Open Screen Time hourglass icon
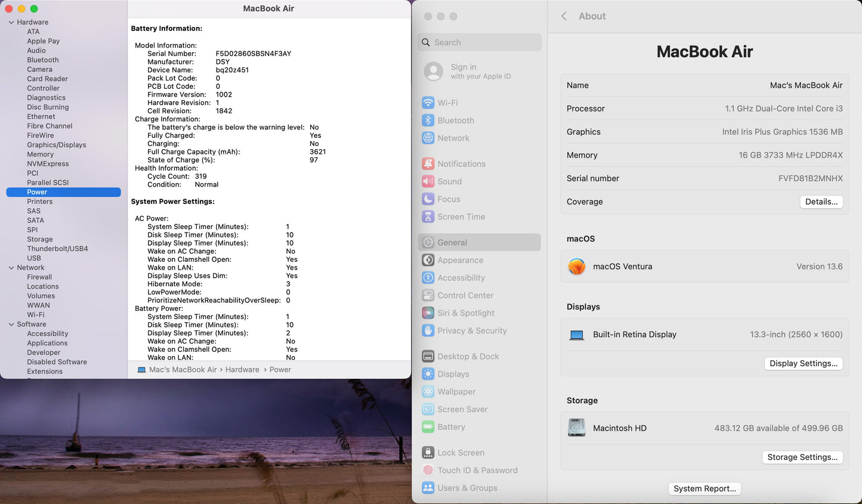 coord(428,217)
